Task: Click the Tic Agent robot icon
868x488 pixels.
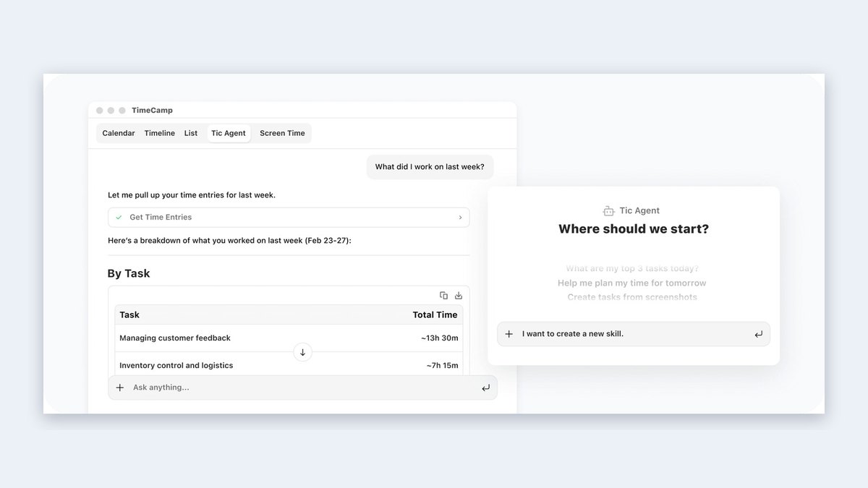Action: 608,210
